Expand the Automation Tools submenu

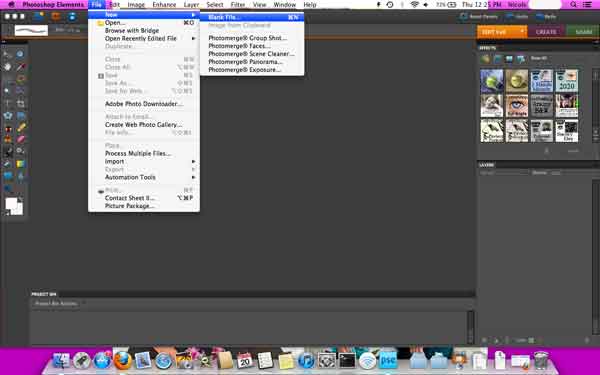(x=144, y=177)
